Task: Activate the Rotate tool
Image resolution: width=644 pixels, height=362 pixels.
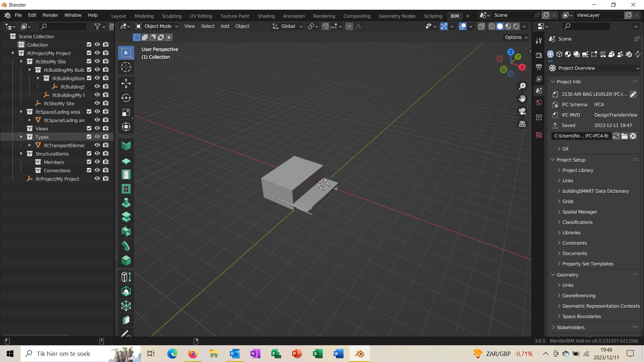Action: 126,98
